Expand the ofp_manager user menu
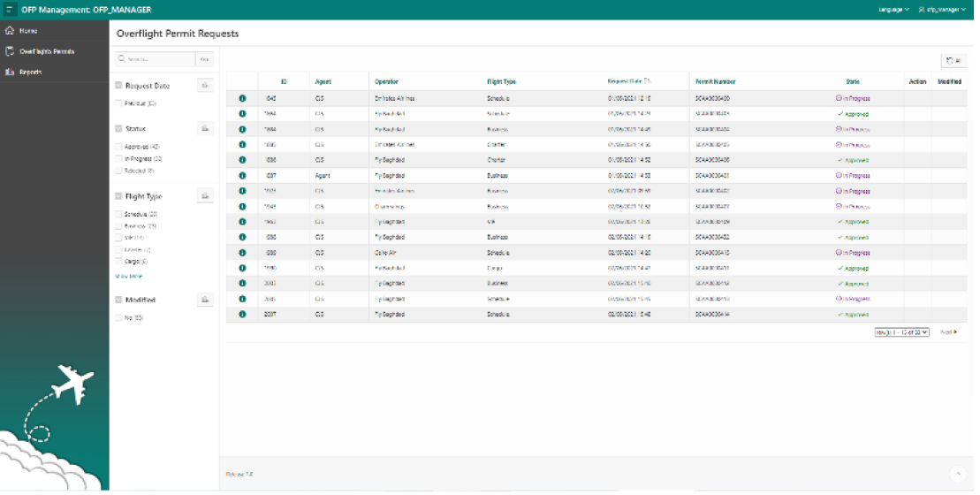 (x=944, y=10)
